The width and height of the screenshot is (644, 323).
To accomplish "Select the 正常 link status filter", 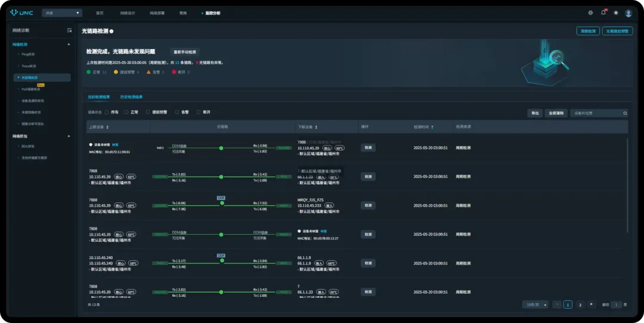I will (127, 112).
